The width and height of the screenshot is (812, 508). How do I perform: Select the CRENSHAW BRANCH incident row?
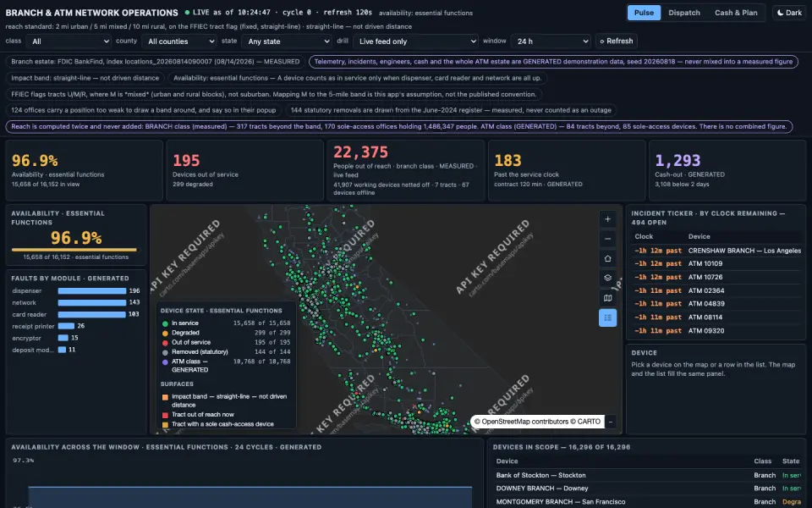(x=717, y=251)
